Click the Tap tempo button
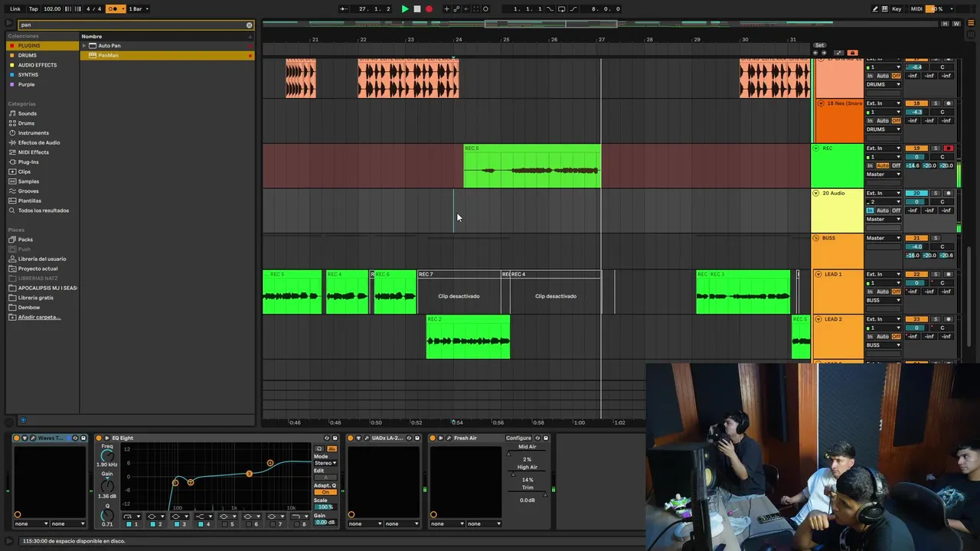 [33, 9]
